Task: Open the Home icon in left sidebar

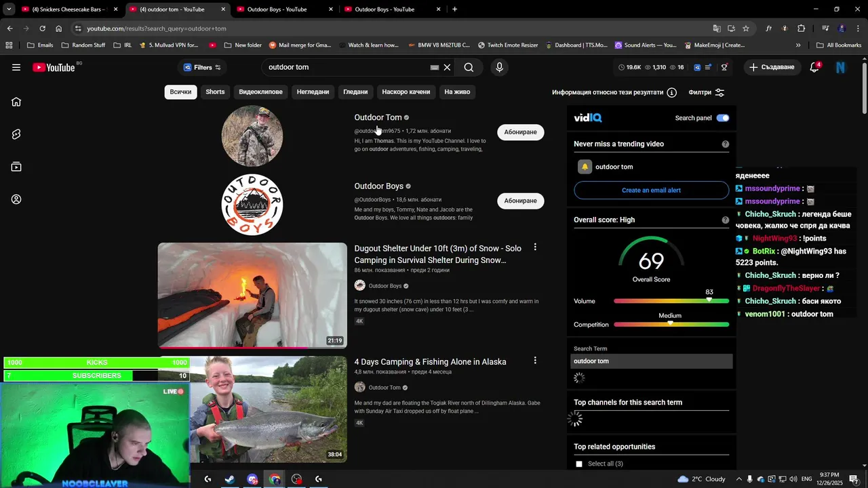Action: pyautogui.click(x=16, y=102)
